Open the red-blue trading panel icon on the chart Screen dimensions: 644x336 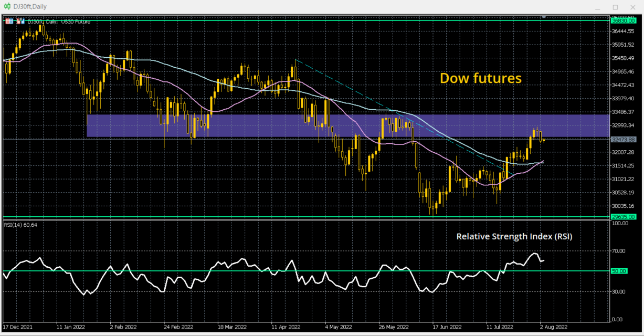20,21
